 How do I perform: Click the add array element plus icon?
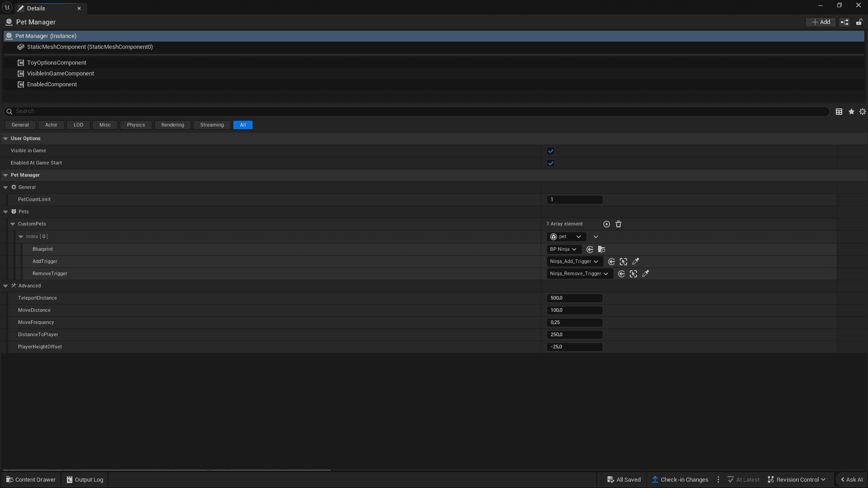(x=607, y=224)
